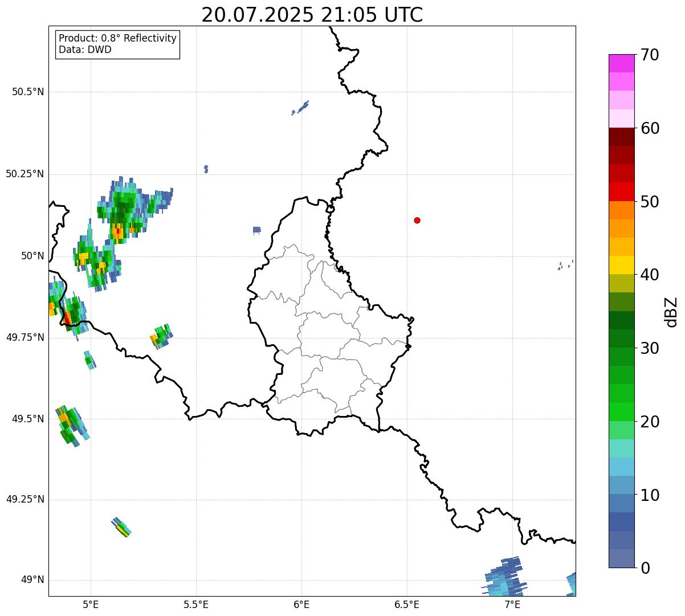The width and height of the screenshot is (685, 616).
Task: Click the 30 colorbar tick label
Action: coord(650,348)
